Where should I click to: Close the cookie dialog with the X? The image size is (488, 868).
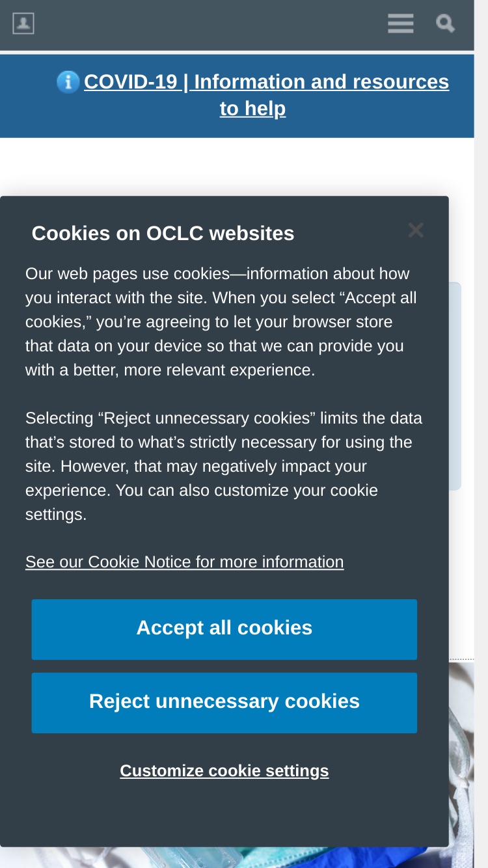pos(416,230)
